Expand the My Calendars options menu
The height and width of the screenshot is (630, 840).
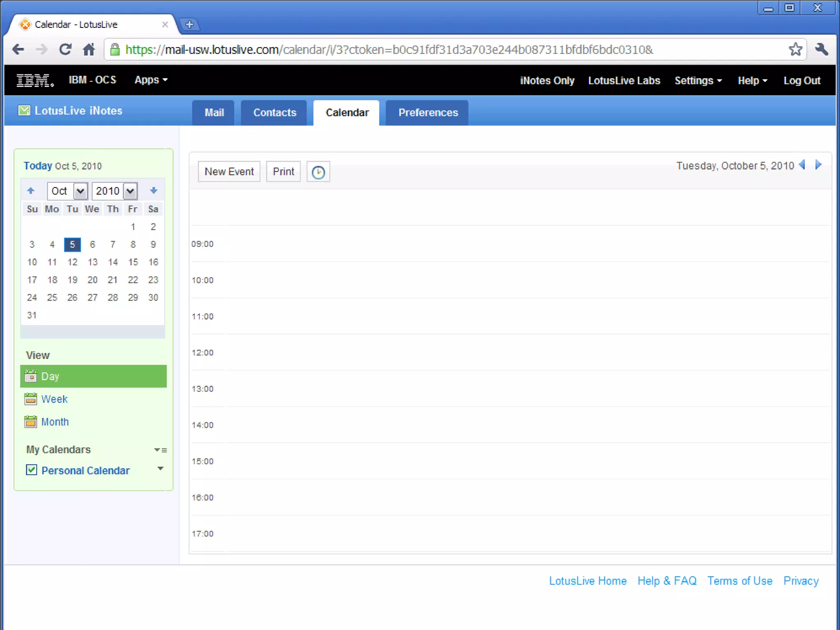(x=160, y=450)
